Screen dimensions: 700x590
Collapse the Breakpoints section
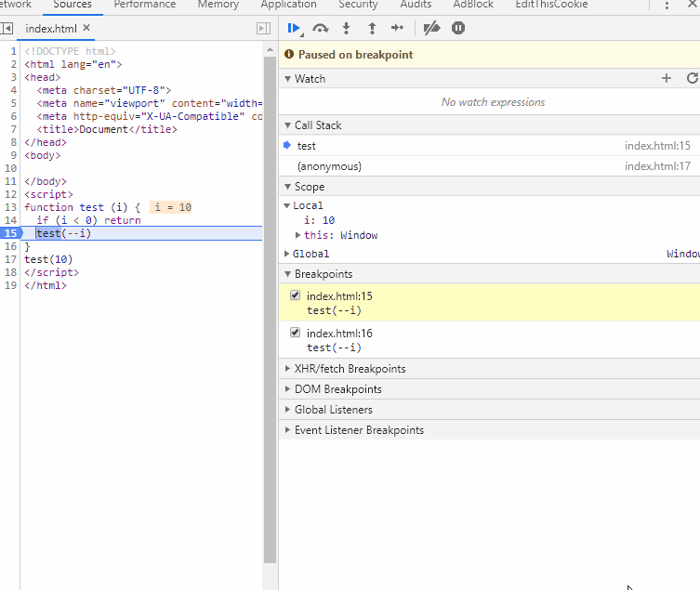coord(288,274)
